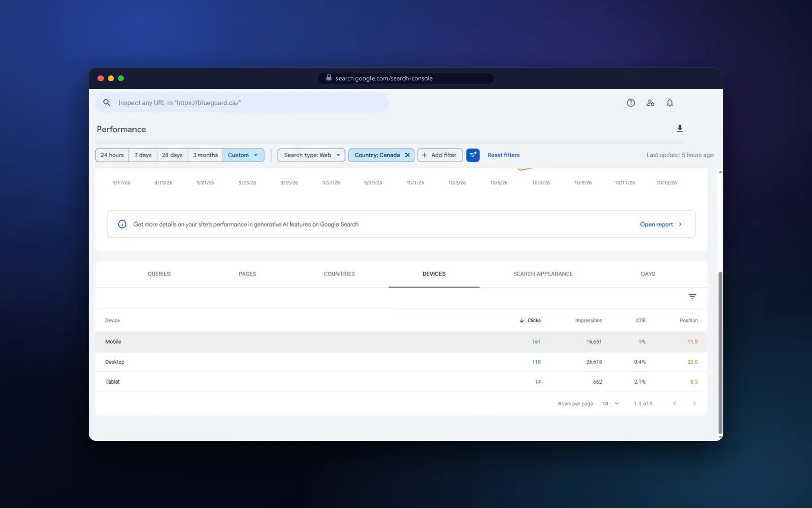The image size is (812, 508).
Task: Switch to the Countries tab
Action: tap(340, 274)
